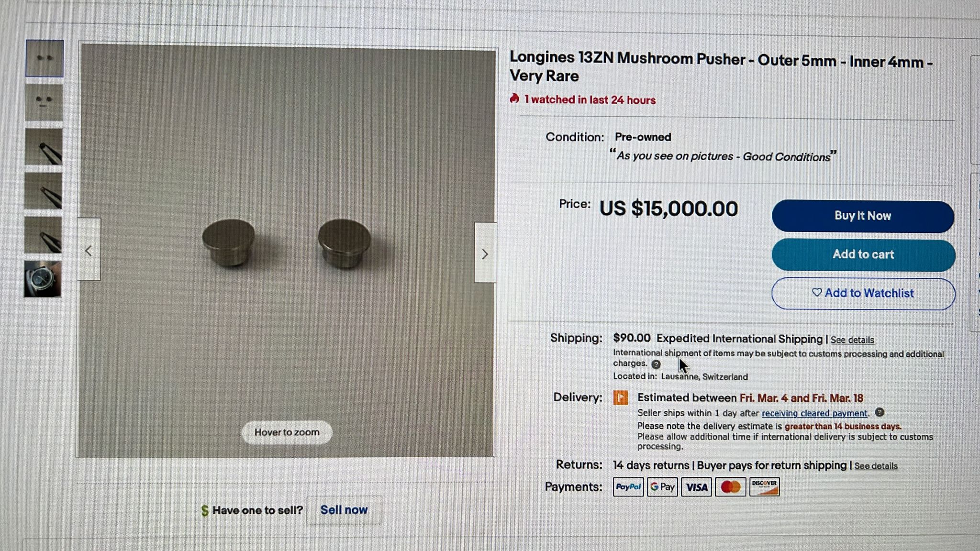Click Sell now button
Viewport: 980px width, 551px height.
tap(344, 510)
